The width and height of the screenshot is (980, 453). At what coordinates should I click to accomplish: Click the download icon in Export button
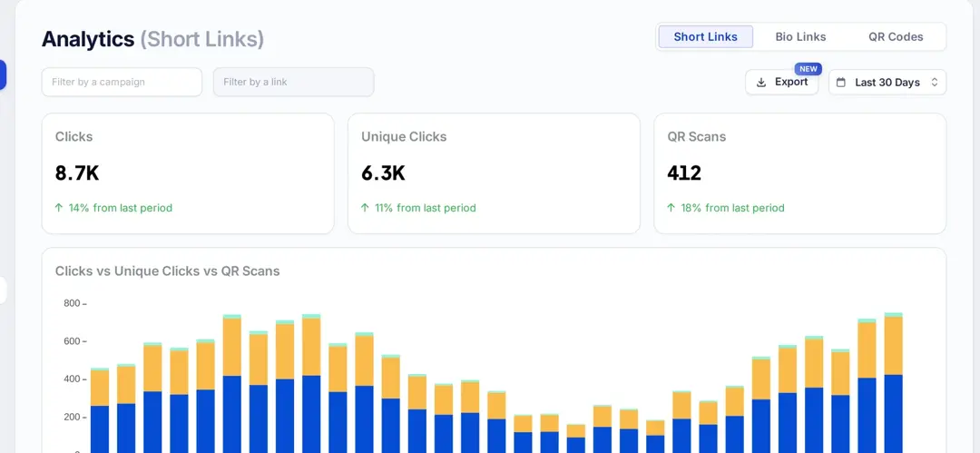click(761, 83)
